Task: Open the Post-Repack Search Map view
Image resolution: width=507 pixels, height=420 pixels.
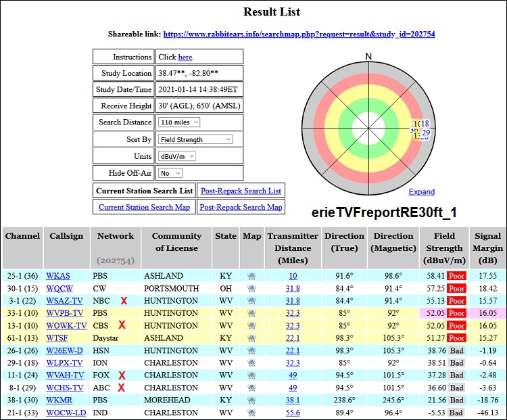Action: (x=241, y=207)
